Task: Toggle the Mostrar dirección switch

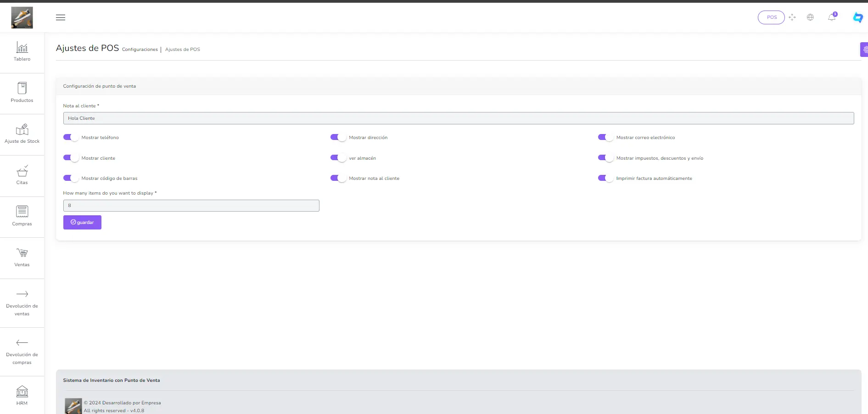Action: [338, 137]
